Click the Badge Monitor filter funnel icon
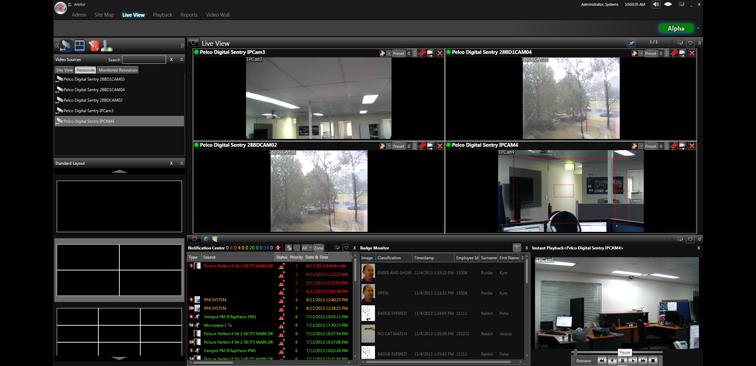The height and width of the screenshot is (366, 756). click(x=516, y=248)
